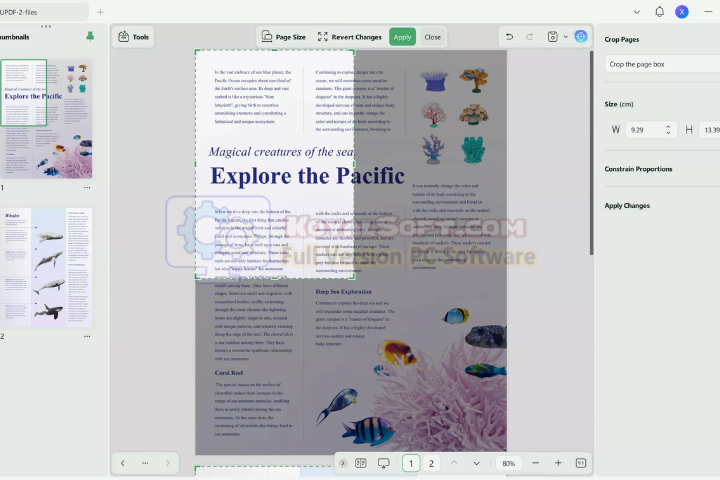Select page 1 thumbnail
The height and width of the screenshot is (480, 720).
point(46,119)
